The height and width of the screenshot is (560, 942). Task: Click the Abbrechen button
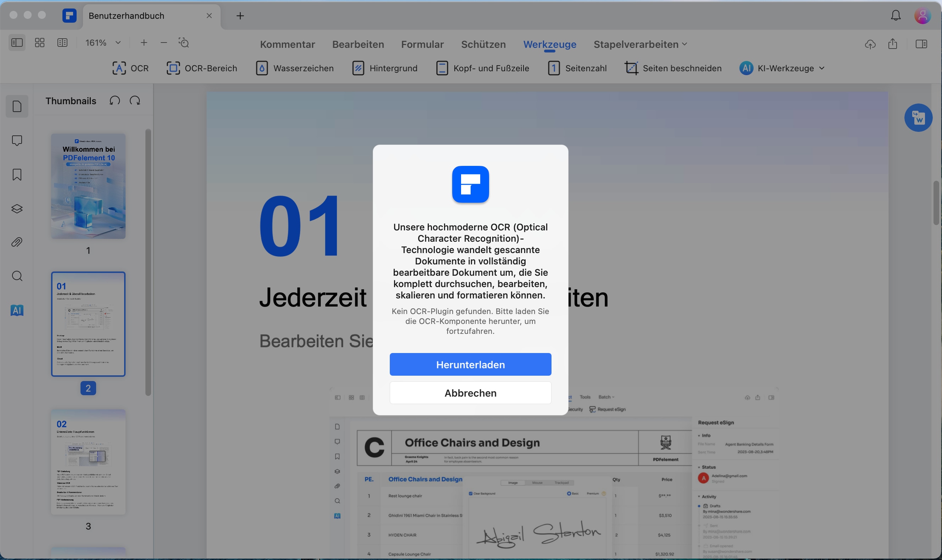(470, 393)
